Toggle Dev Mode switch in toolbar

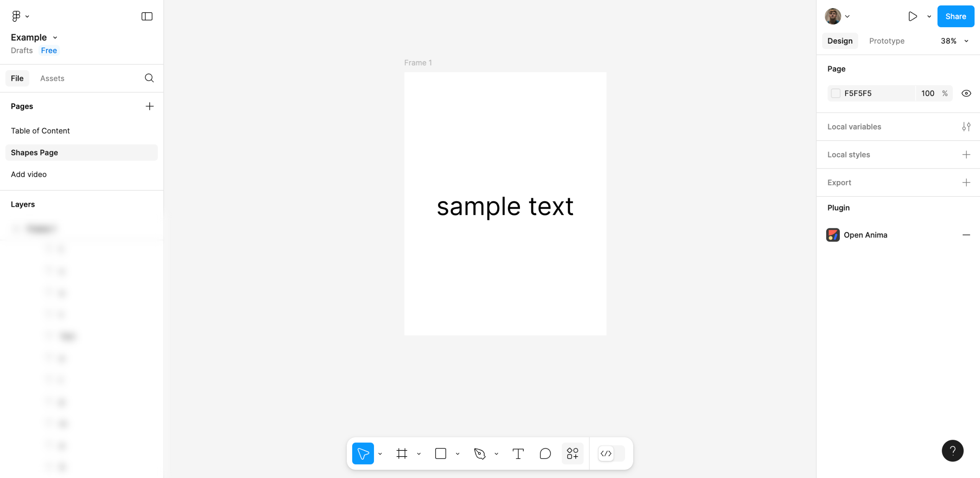[611, 453]
